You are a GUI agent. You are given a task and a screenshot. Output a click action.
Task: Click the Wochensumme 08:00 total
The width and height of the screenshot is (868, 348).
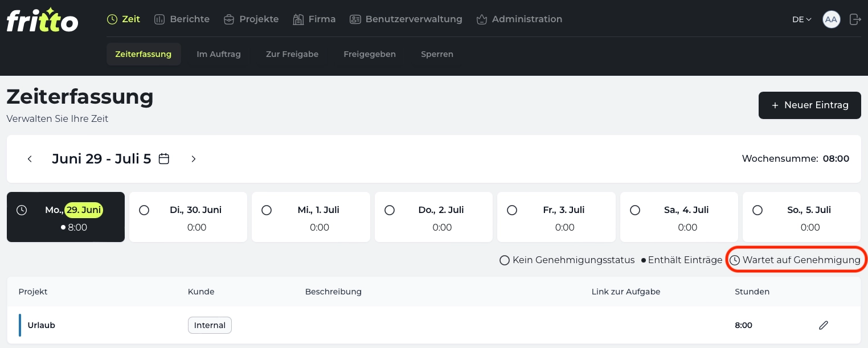click(x=796, y=159)
